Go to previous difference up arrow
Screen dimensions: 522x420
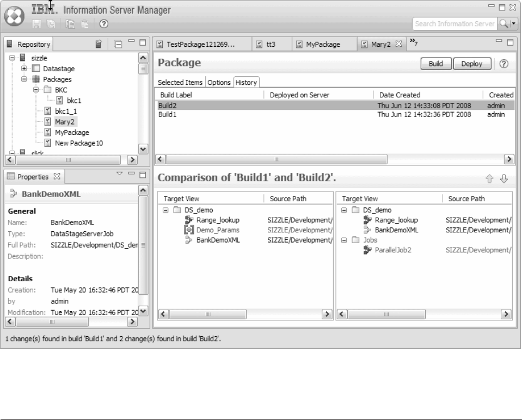489,178
